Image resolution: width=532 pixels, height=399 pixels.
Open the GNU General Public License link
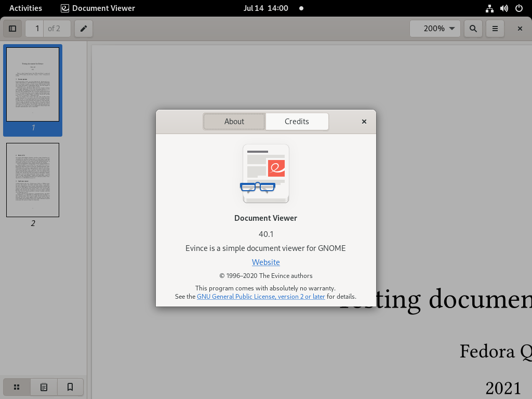click(261, 297)
